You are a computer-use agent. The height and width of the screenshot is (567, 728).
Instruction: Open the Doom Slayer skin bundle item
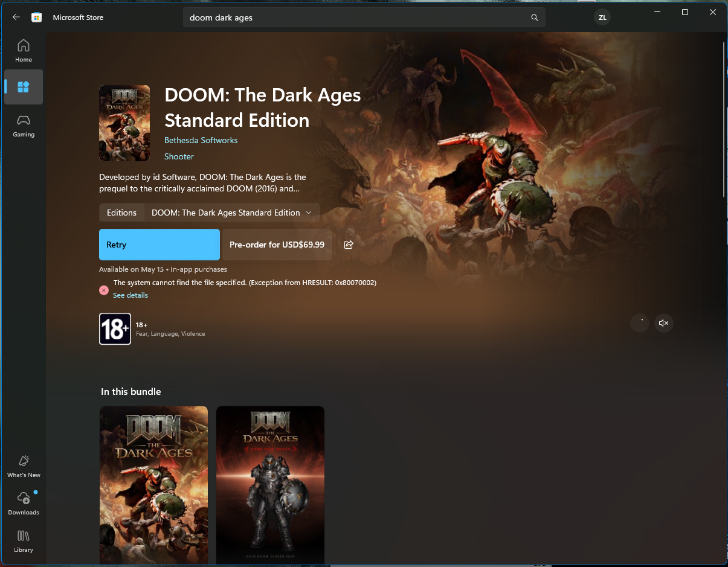[270, 485]
